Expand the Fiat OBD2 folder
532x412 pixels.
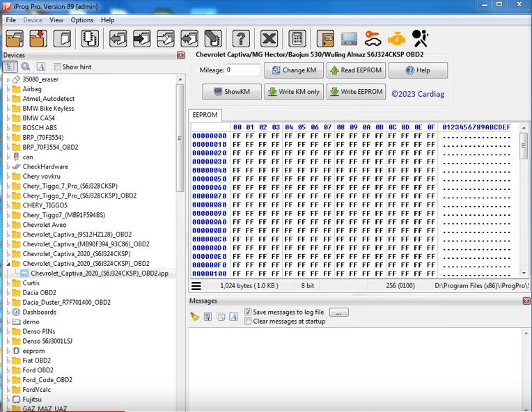8,360
